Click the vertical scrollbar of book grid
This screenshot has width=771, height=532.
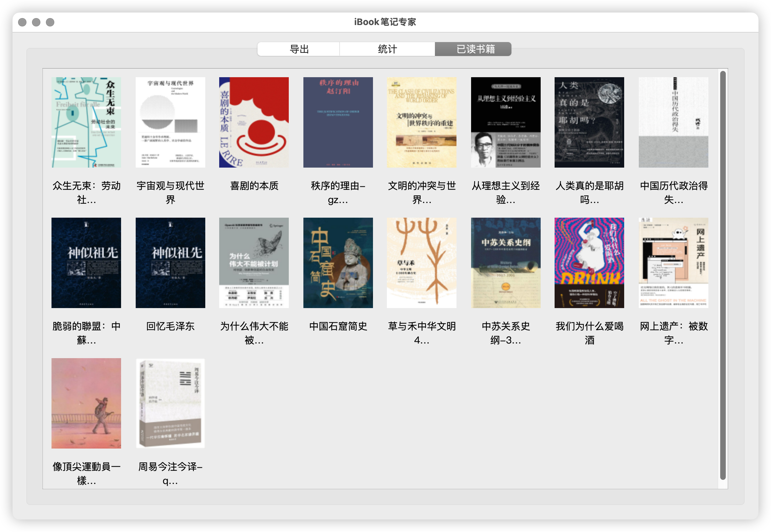point(723,275)
